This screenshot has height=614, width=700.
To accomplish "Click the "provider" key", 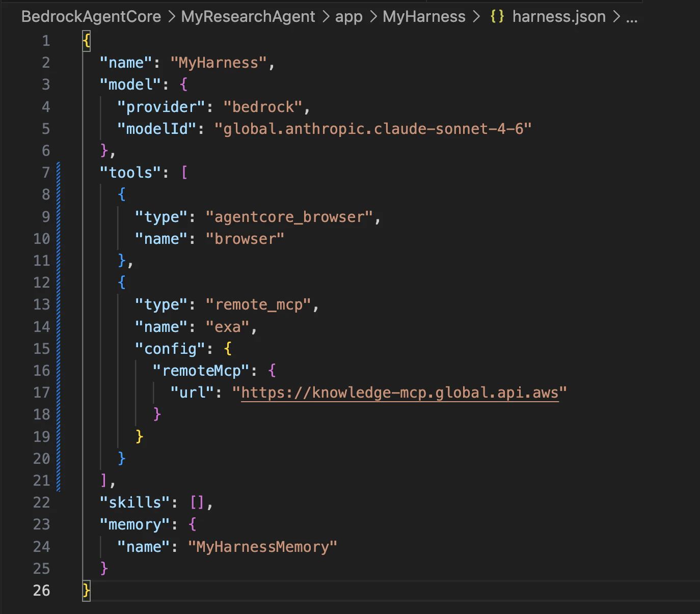I will coord(161,107).
